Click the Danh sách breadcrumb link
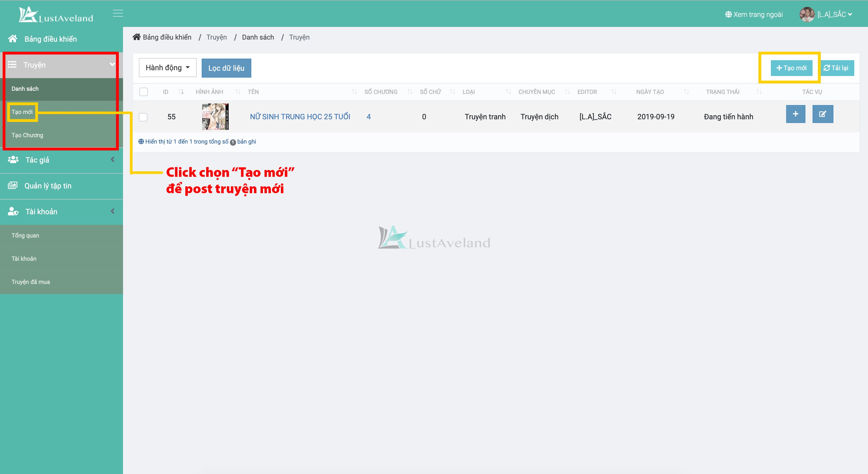868x474 pixels. click(x=258, y=37)
